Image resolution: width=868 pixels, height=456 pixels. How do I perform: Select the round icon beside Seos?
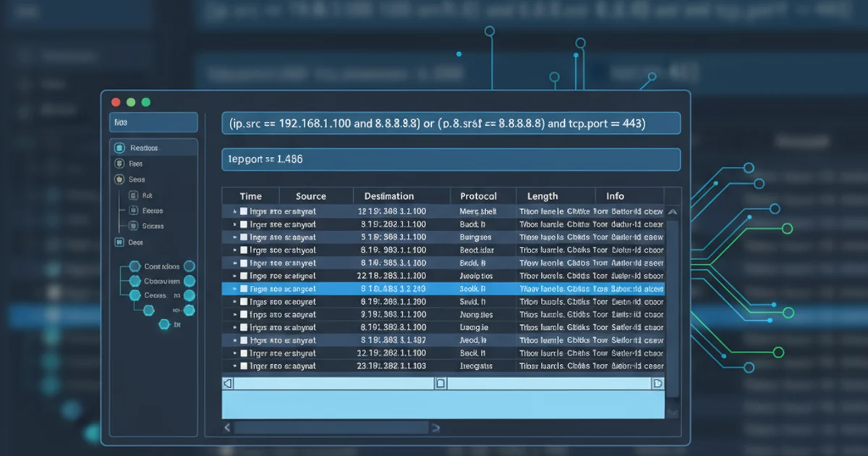pos(119,180)
